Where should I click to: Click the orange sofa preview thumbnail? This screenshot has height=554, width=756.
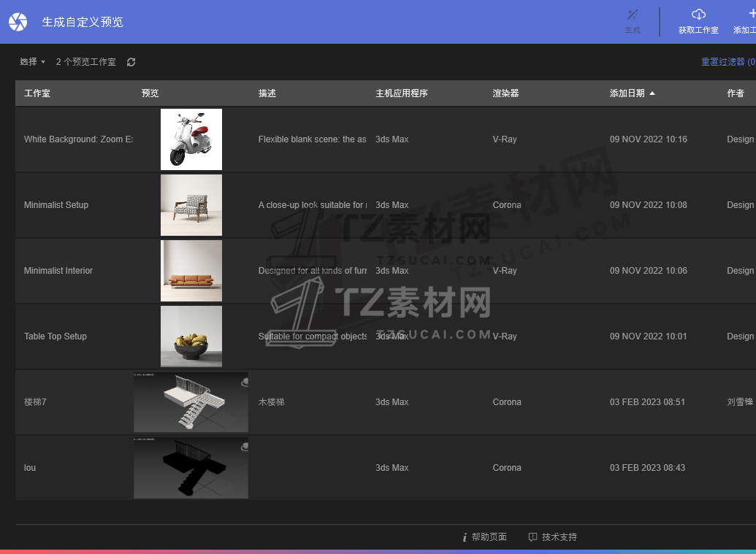click(191, 271)
